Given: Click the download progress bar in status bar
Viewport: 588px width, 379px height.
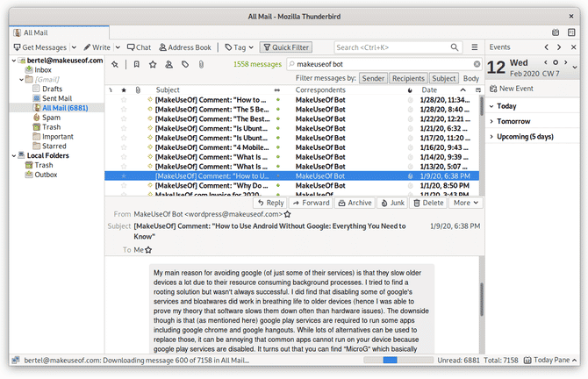Looking at the screenshot, I should (x=398, y=361).
